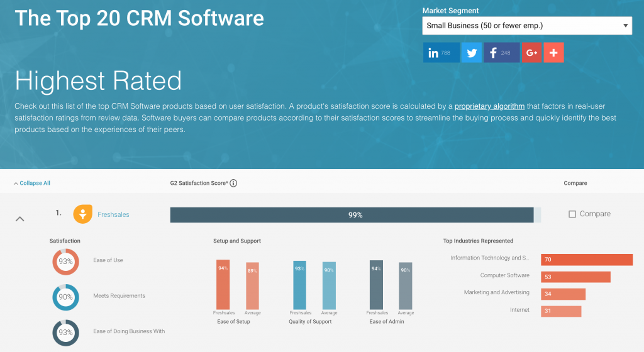
Task: Click the Ease of Use label
Action: [x=108, y=260]
